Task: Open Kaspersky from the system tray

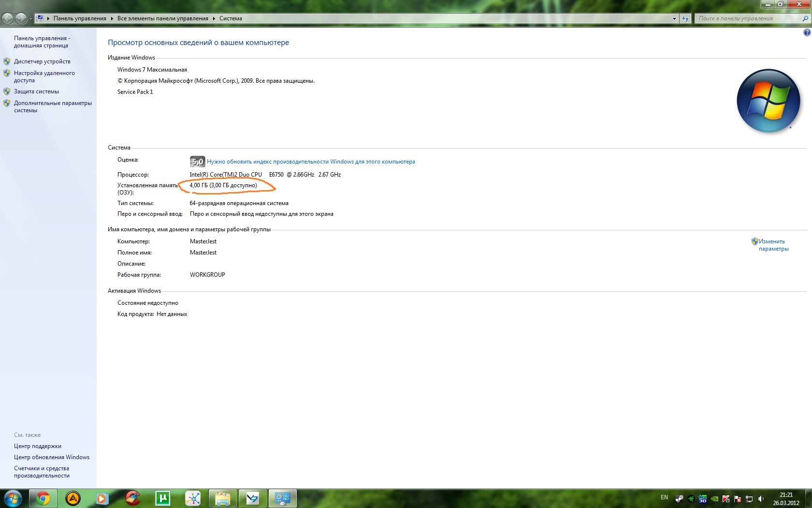Action: [726, 499]
